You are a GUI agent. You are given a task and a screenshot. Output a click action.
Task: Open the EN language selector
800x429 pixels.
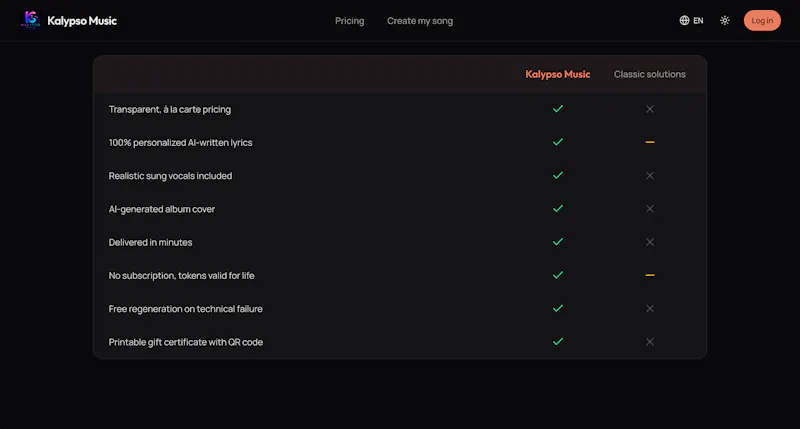coord(698,21)
